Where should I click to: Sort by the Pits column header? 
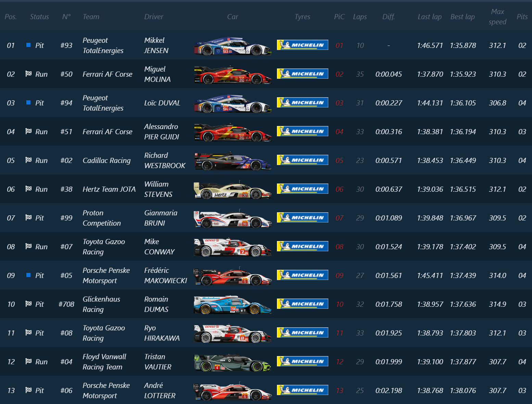[x=522, y=17]
